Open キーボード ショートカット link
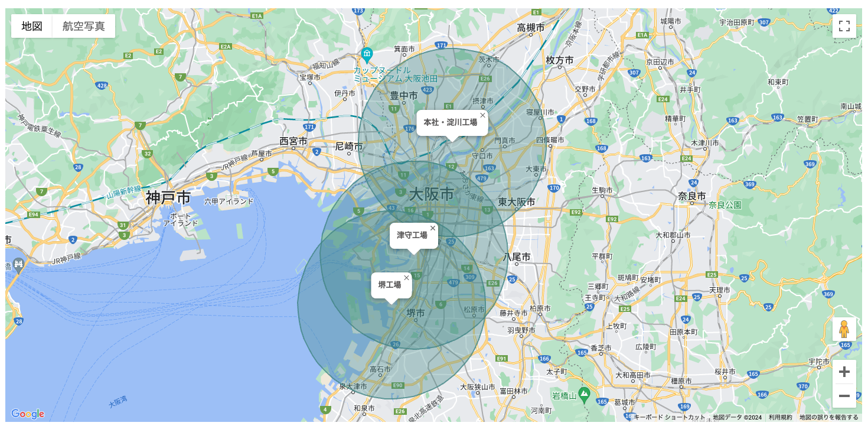The width and height of the screenshot is (868, 429). [x=670, y=417]
